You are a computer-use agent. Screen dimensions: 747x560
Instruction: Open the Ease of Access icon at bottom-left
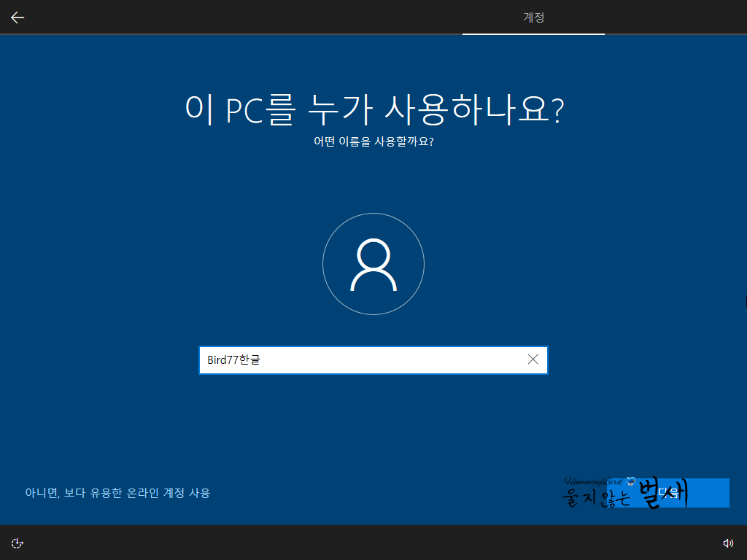coord(18,542)
